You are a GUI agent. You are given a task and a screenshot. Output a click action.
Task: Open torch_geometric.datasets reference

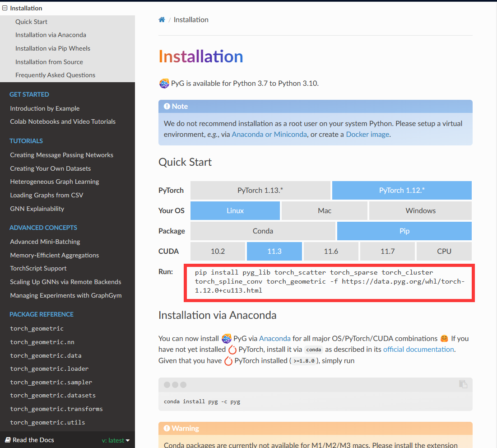click(x=53, y=395)
